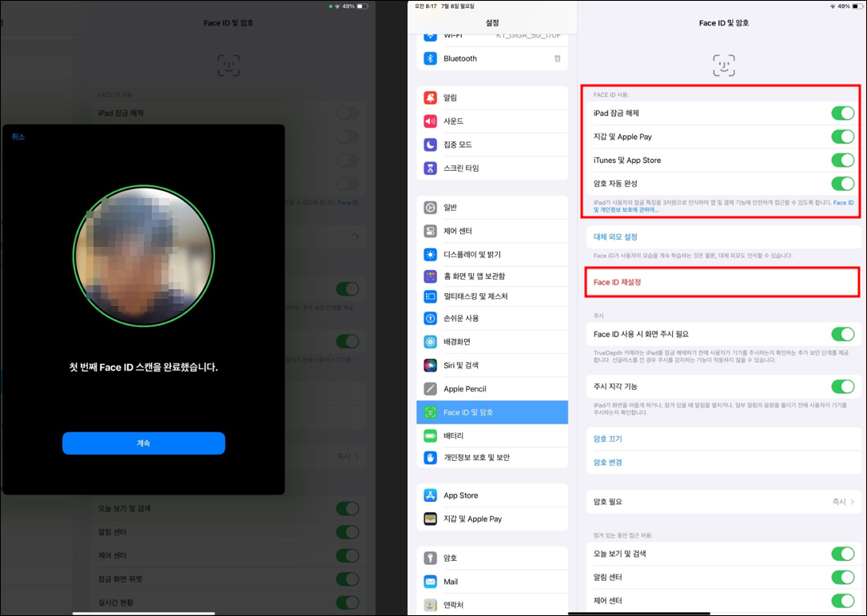Toggle iTunes 및 App Store switch
867x616 pixels.
click(843, 161)
